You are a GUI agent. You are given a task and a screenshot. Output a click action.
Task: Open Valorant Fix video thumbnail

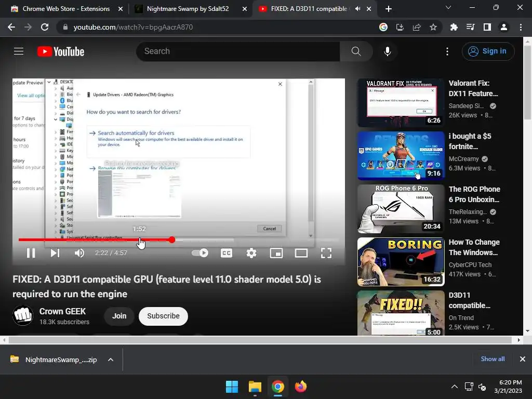point(401,103)
